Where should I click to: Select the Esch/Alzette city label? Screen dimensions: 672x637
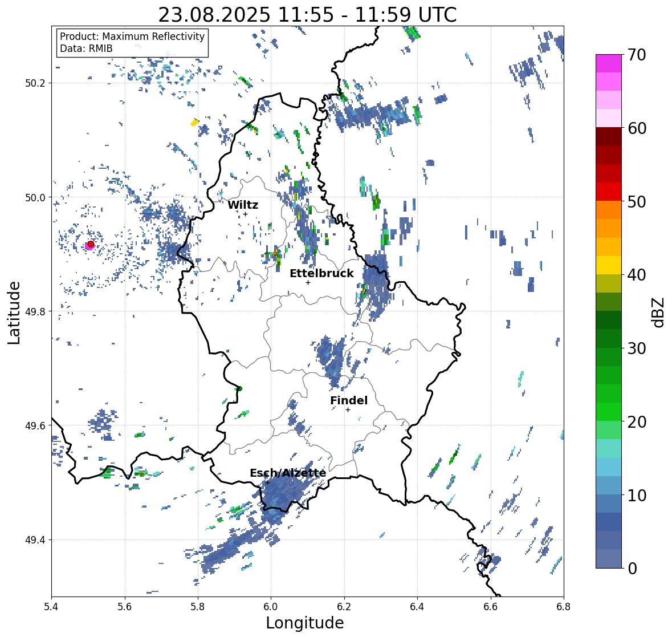288,473
